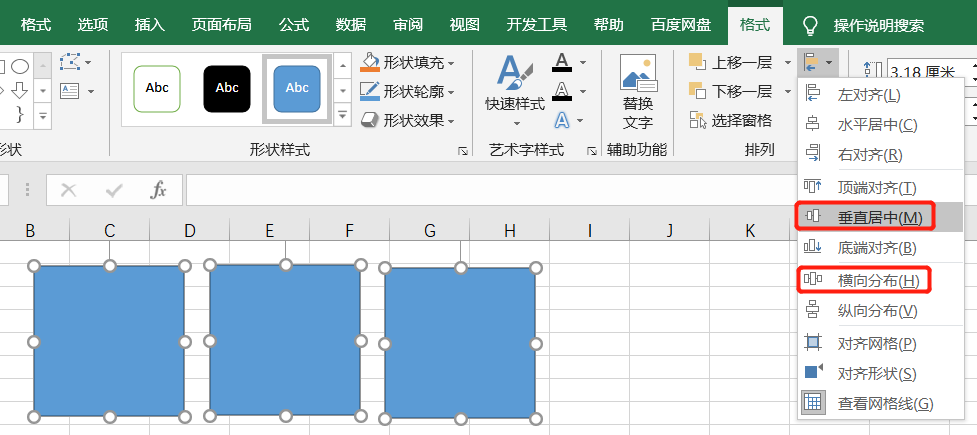The image size is (977, 435).
Task: Toggle 查看网格线 view gridlines
Action: click(884, 403)
